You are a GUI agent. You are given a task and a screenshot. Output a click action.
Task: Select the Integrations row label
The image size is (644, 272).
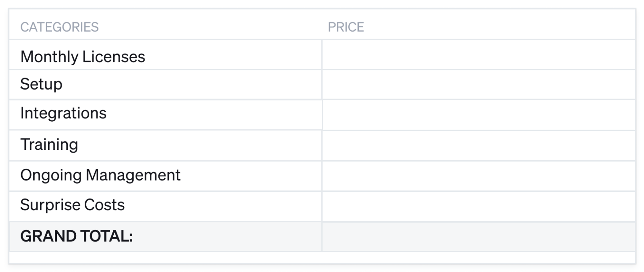[x=63, y=113]
